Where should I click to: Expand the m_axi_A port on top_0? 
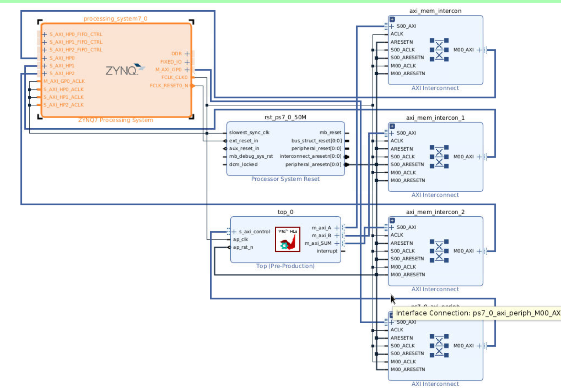(337, 228)
